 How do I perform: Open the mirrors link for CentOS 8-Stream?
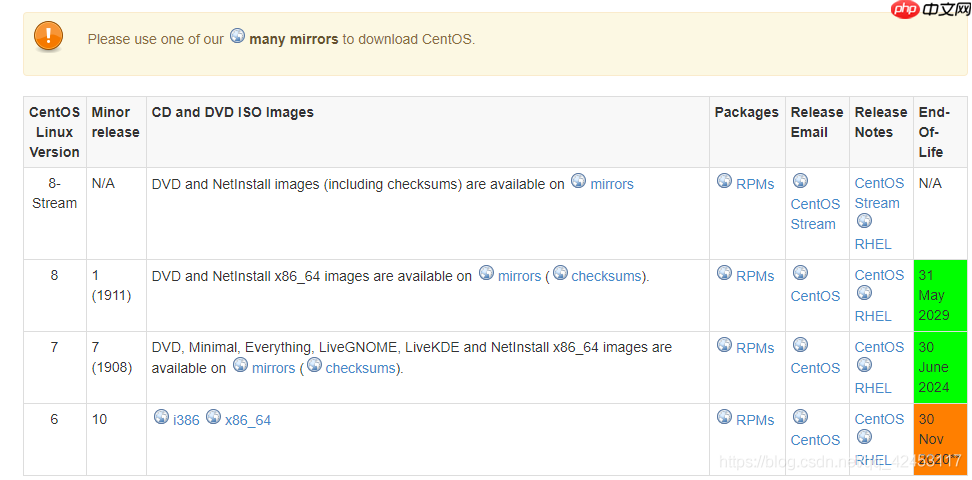coord(611,184)
